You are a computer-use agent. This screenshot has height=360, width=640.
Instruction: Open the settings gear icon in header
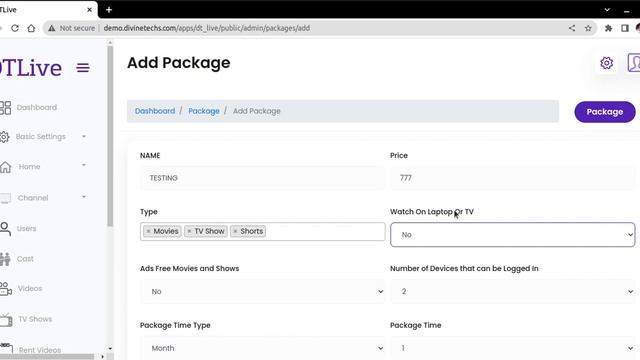click(x=607, y=63)
